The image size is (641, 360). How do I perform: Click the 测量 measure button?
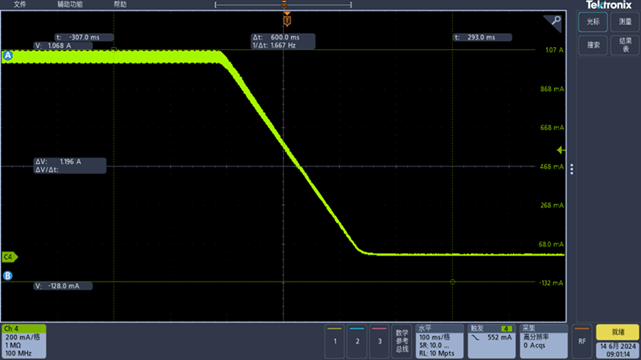pos(625,22)
